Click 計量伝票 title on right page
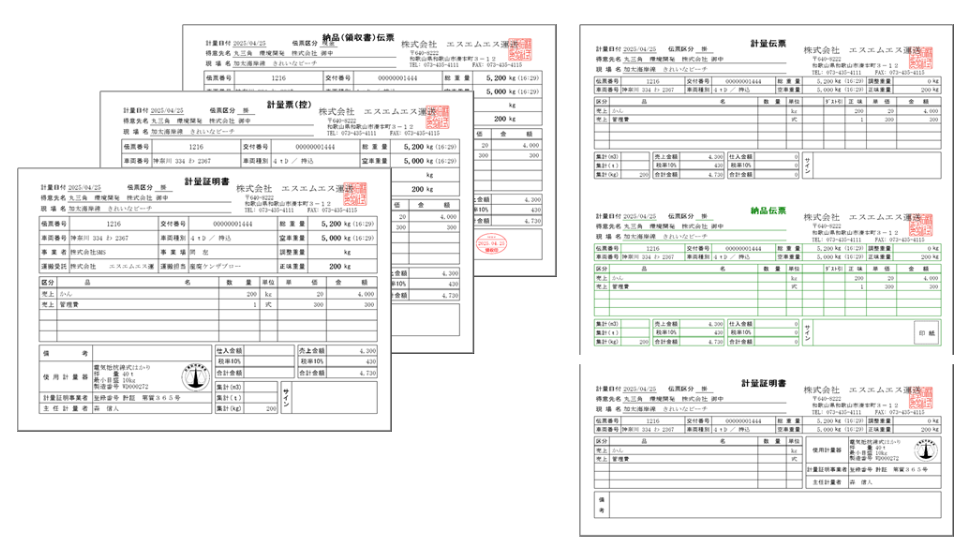 click(768, 43)
